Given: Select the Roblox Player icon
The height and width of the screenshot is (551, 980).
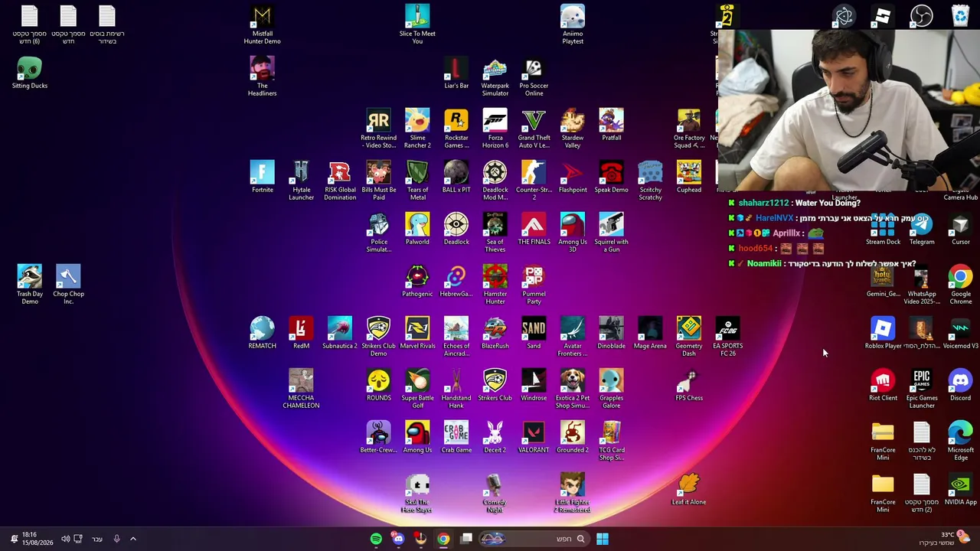Looking at the screenshot, I should 883,334.
